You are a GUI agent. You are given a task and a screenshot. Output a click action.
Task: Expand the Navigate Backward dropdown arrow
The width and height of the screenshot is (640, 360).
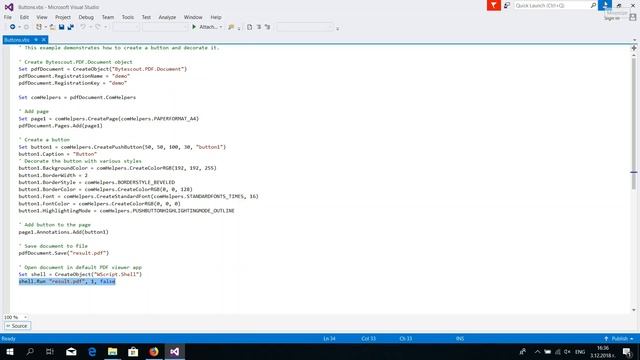coord(19,27)
